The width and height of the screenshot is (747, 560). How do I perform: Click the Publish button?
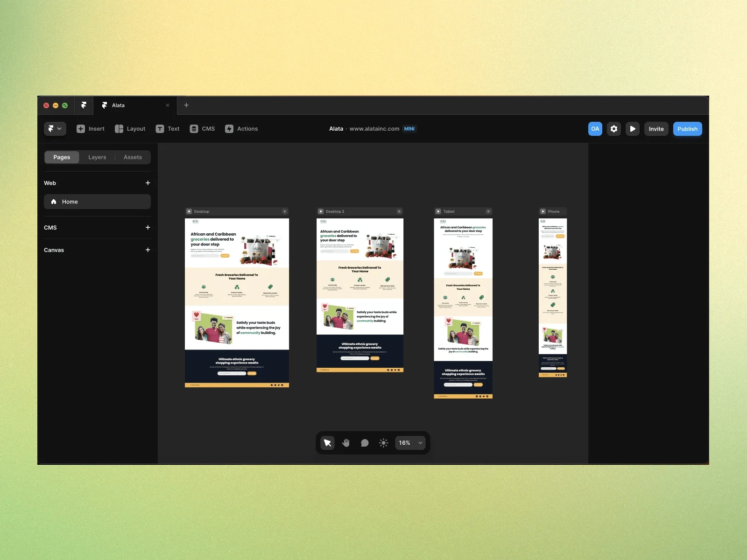click(x=687, y=129)
